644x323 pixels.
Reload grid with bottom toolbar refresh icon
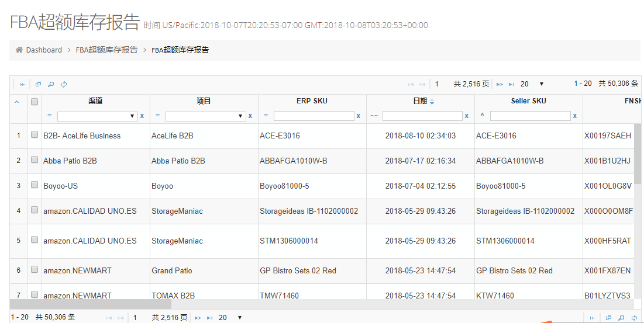(635, 318)
